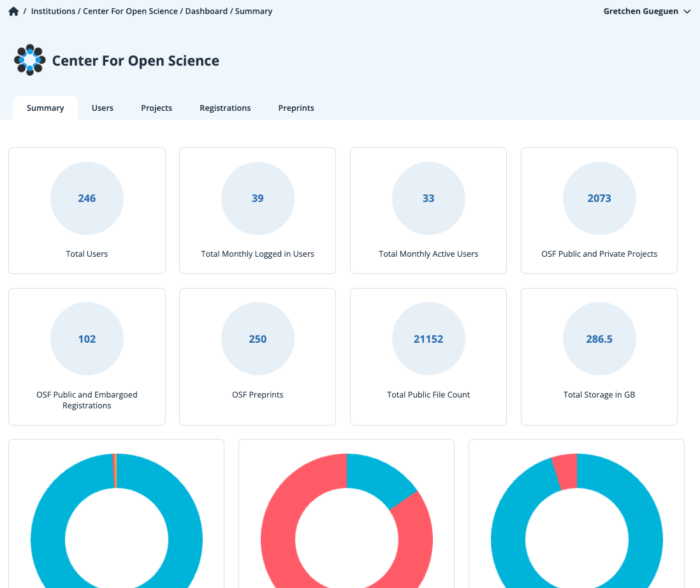The image size is (700, 588).
Task: Click the Dashboard breadcrumb link
Action: point(207,11)
